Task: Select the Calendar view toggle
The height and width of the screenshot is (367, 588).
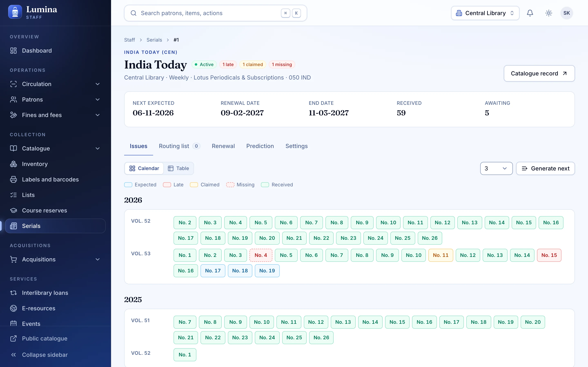Action: point(144,168)
